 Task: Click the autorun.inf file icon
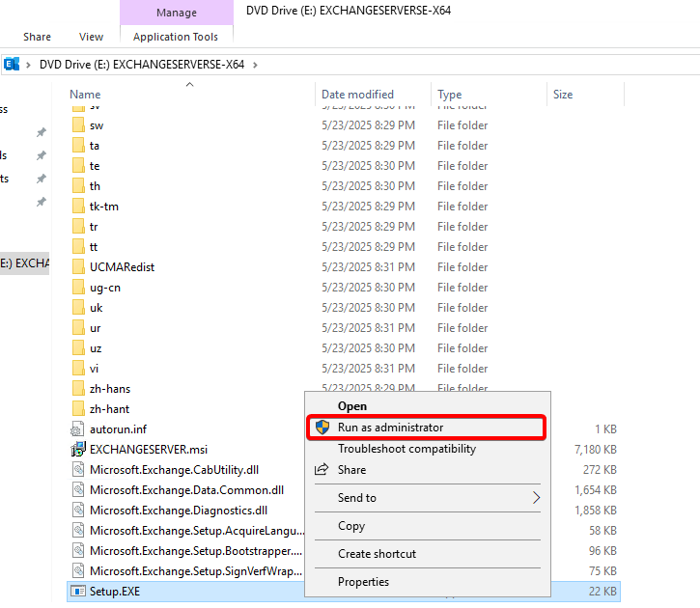(x=78, y=428)
